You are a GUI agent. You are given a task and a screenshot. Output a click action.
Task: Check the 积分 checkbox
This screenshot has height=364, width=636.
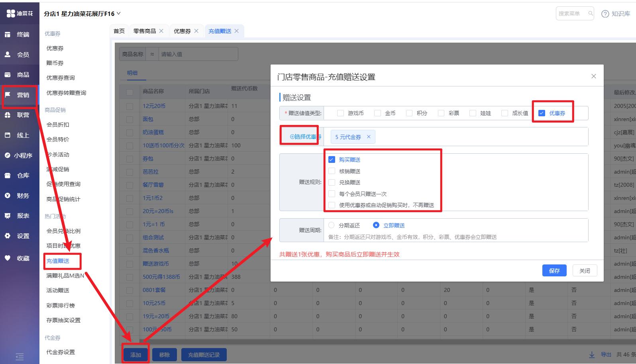click(409, 113)
